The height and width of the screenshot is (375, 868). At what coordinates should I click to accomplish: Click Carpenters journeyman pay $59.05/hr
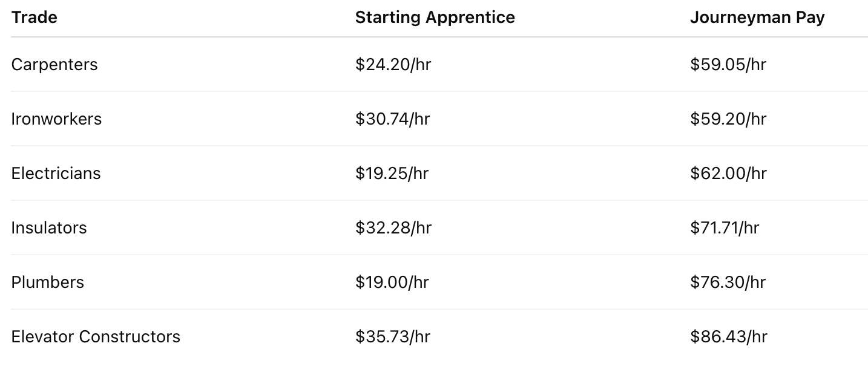click(728, 65)
